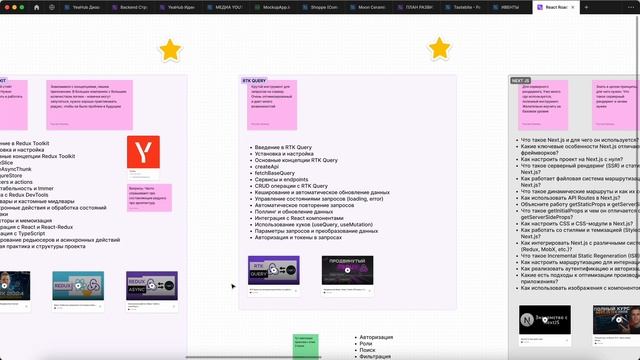Viewport: 640px width, 360px height.
Task: Add a new tab with plus
Action: [587, 7]
